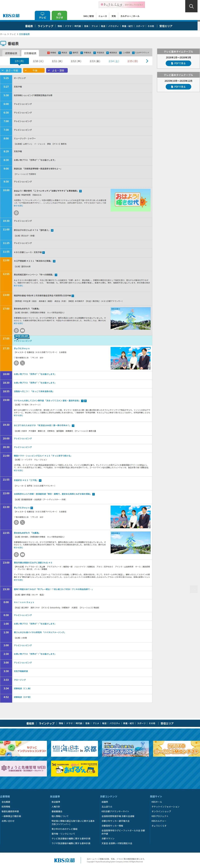Expand 続きを読む for 12:55 黒谷和紙応援キャンペーン
This screenshot has width=200, height=868.
(x=18, y=285)
